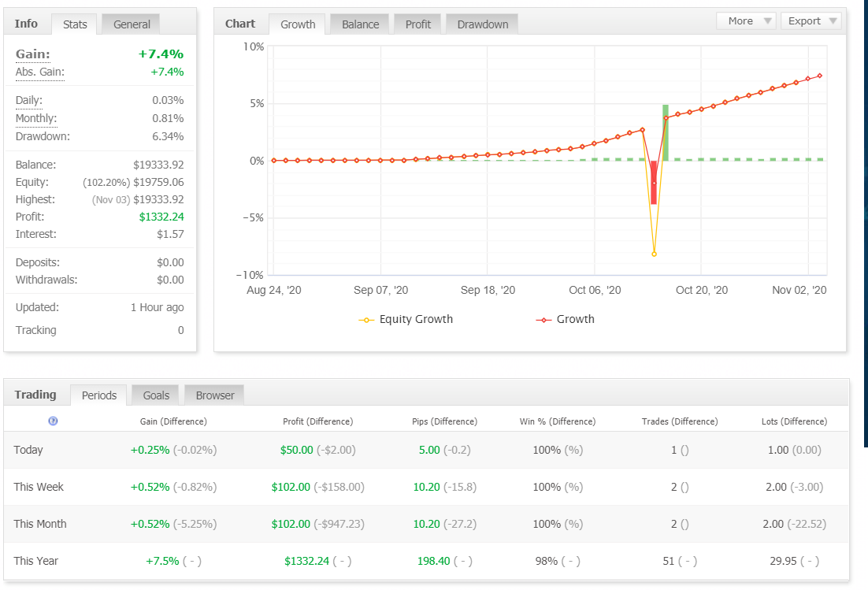Click the This Year row label
868x590 pixels.
(x=36, y=561)
